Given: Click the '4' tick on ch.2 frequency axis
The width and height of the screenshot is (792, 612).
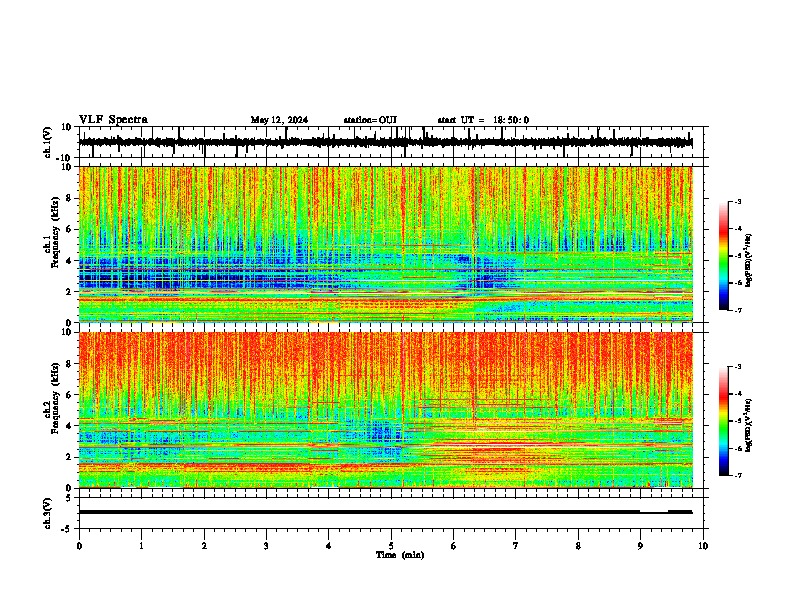Looking at the screenshot, I should pyautogui.click(x=70, y=426).
